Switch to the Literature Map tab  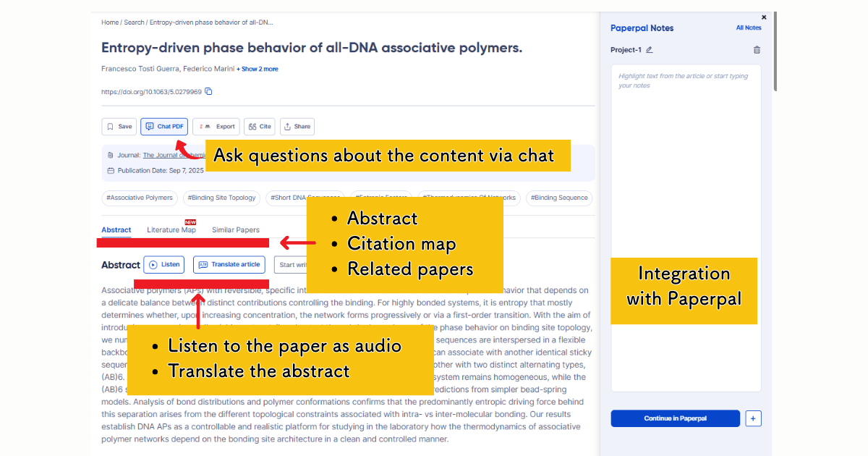(171, 229)
